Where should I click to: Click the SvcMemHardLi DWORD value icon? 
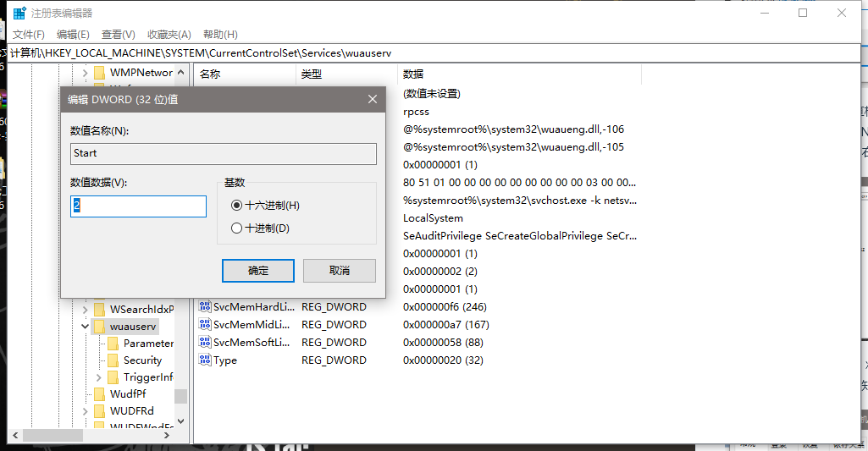point(205,306)
